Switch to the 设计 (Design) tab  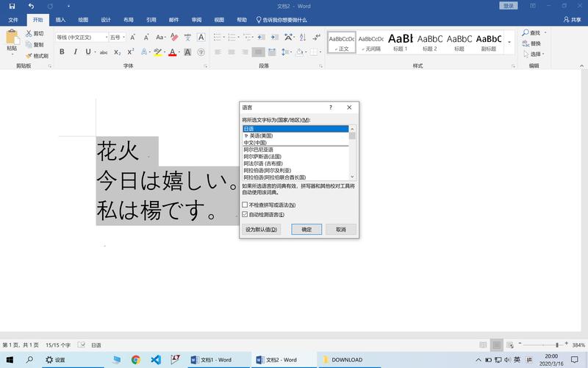coord(106,20)
